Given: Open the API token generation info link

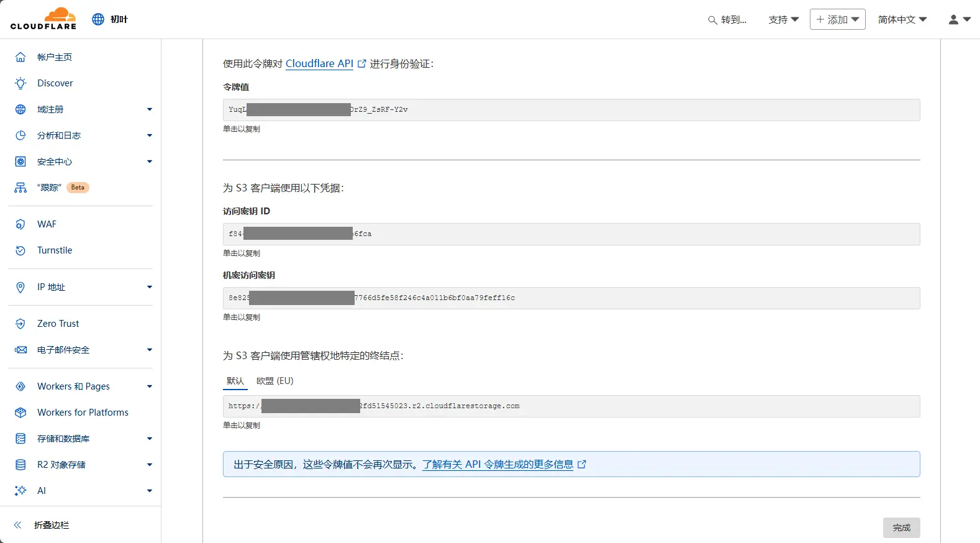Looking at the screenshot, I should coord(498,464).
